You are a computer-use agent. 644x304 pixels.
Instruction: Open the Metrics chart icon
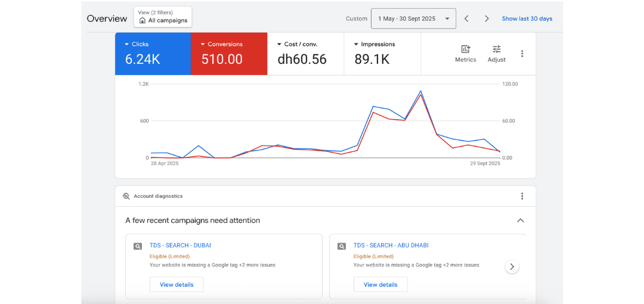pyautogui.click(x=465, y=49)
